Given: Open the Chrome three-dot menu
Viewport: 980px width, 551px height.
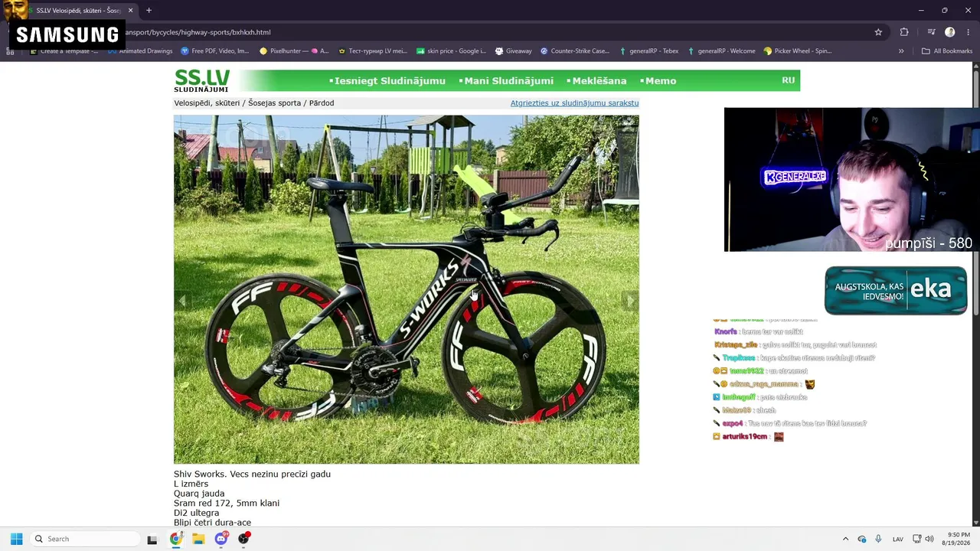Looking at the screenshot, I should pyautogui.click(x=969, y=32).
